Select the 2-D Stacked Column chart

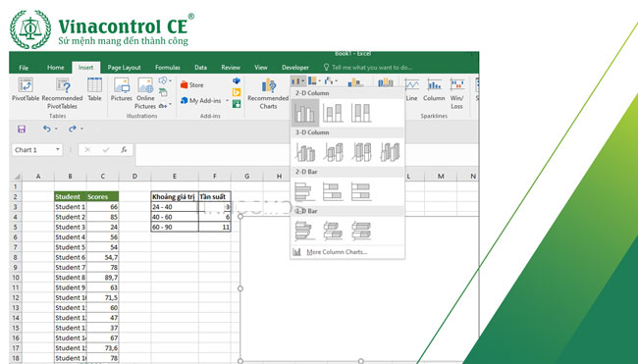333,113
